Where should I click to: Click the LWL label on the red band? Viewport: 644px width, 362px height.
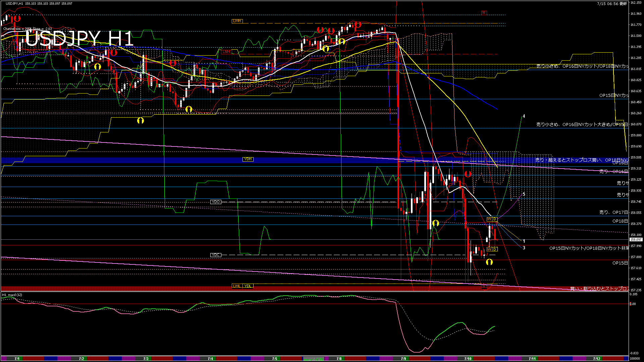[x=237, y=286]
